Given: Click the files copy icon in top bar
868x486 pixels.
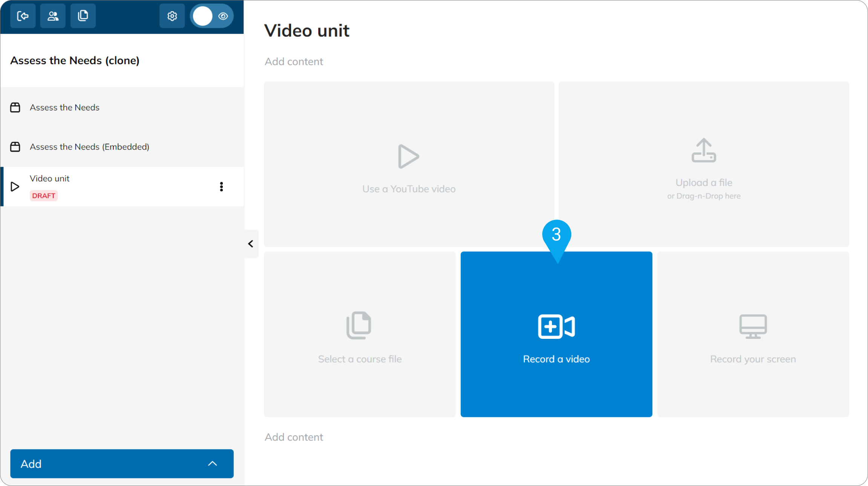Looking at the screenshot, I should (83, 16).
